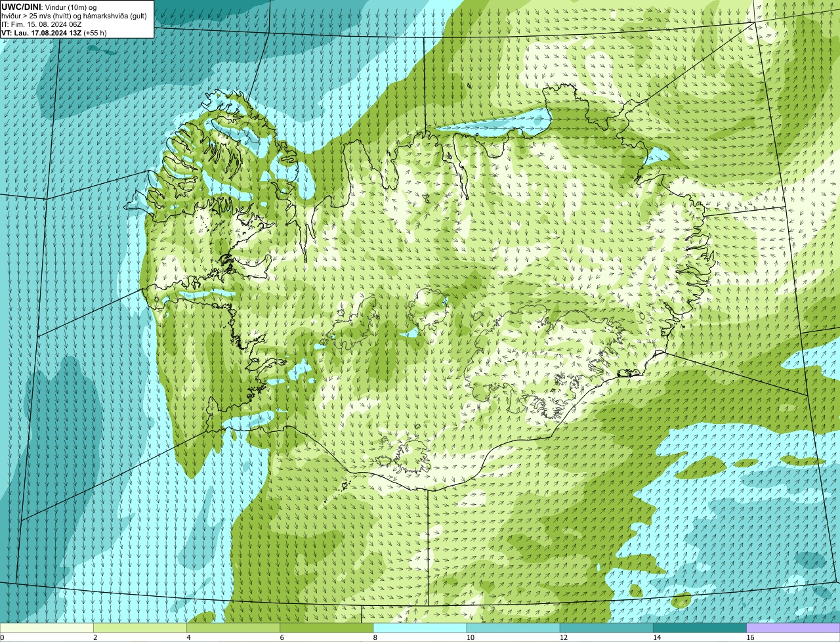Click the '12' label on the color scale
840x642 pixels.
564,637
